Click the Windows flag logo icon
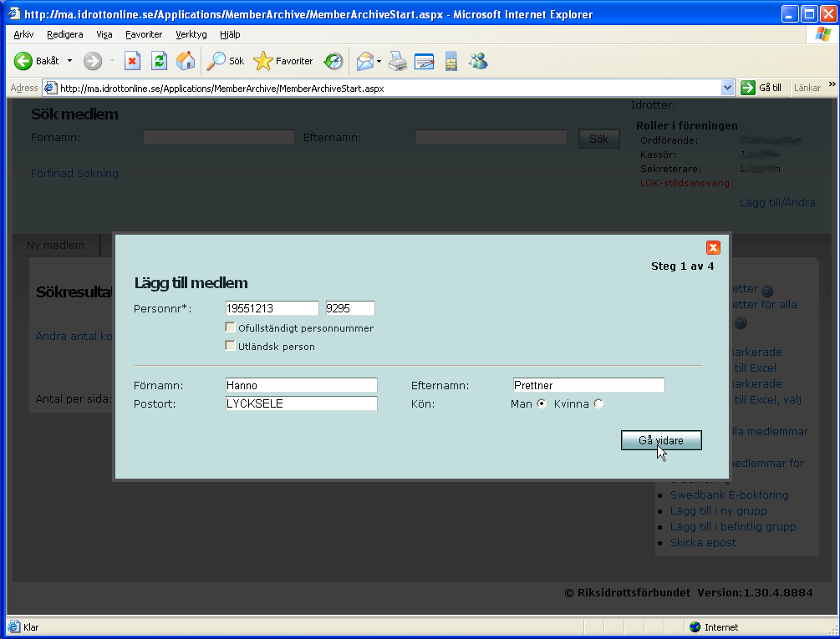The width and height of the screenshot is (840, 639). [822, 34]
